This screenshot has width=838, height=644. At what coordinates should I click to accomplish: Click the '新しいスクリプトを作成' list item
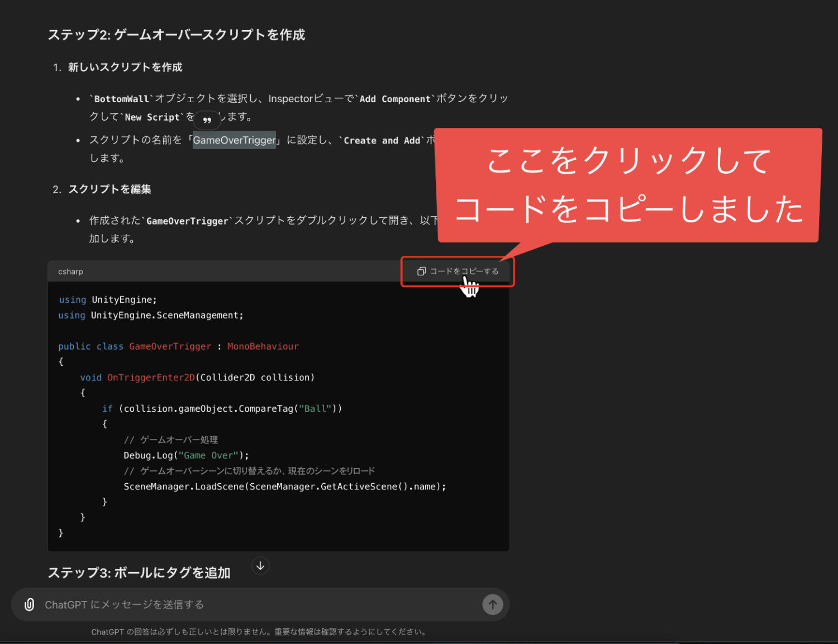[x=125, y=67]
